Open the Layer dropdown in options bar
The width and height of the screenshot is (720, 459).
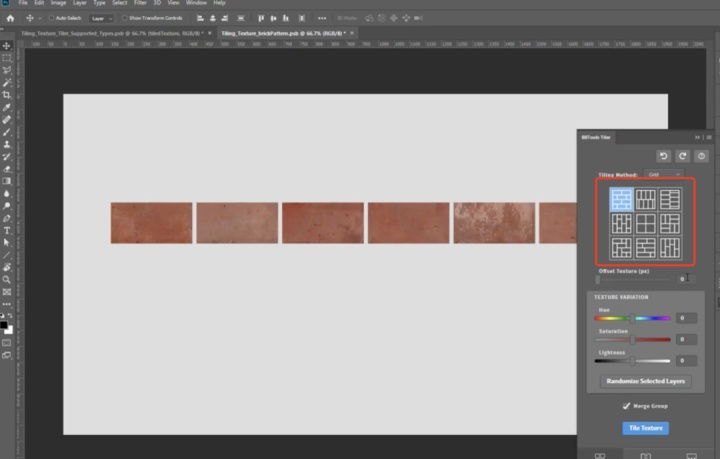(x=102, y=18)
